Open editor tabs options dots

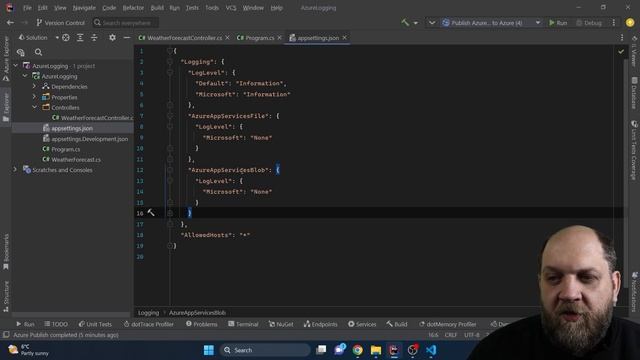(x=622, y=38)
